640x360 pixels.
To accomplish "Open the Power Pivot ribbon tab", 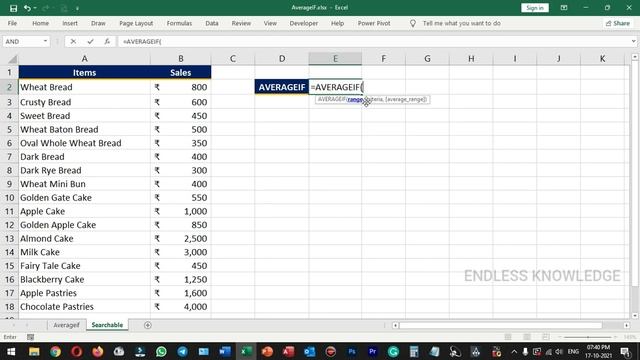I will point(374,23).
